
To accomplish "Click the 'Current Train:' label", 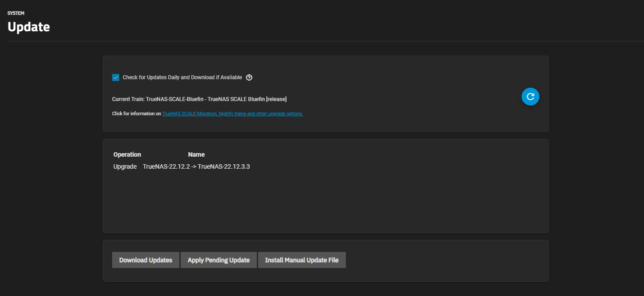I will tap(128, 99).
